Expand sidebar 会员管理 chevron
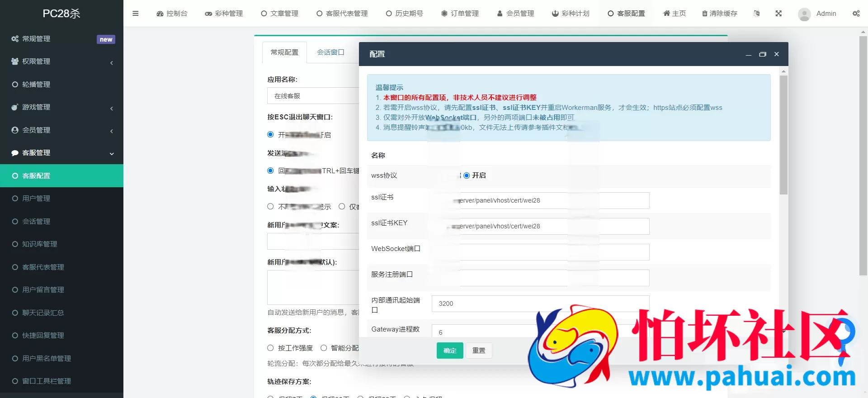This screenshot has height=398, width=868. 112,131
